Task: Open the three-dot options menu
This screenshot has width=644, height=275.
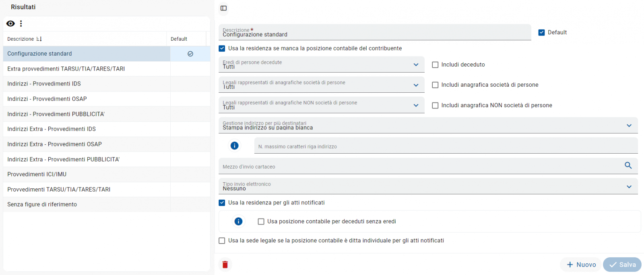Action: [21, 24]
